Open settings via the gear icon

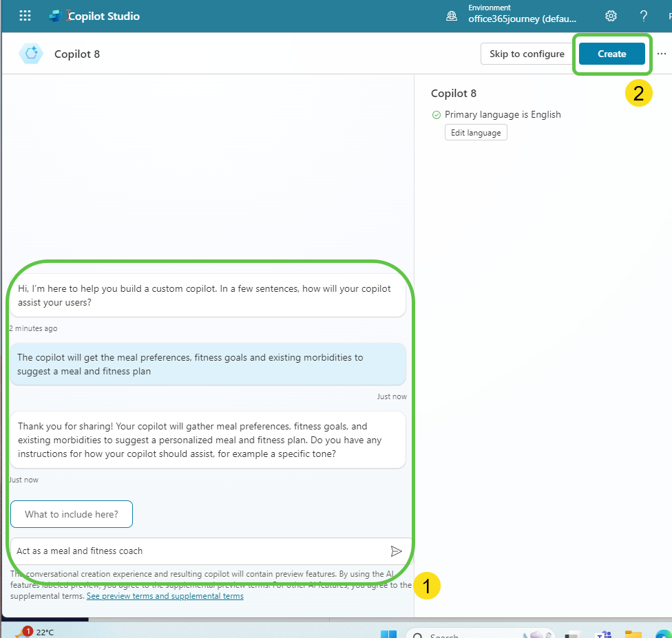coord(611,16)
